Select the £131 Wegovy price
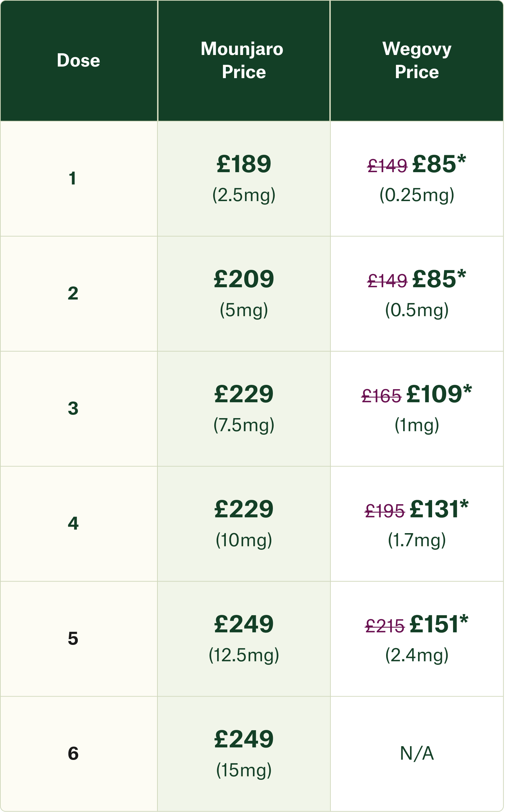Viewport: 511px width, 812px height. 439,509
